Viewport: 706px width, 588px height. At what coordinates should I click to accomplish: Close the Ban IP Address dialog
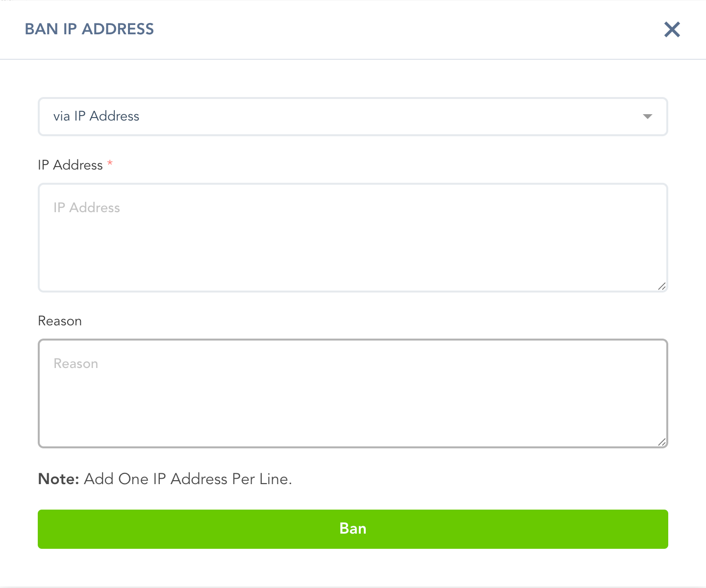coord(672,29)
